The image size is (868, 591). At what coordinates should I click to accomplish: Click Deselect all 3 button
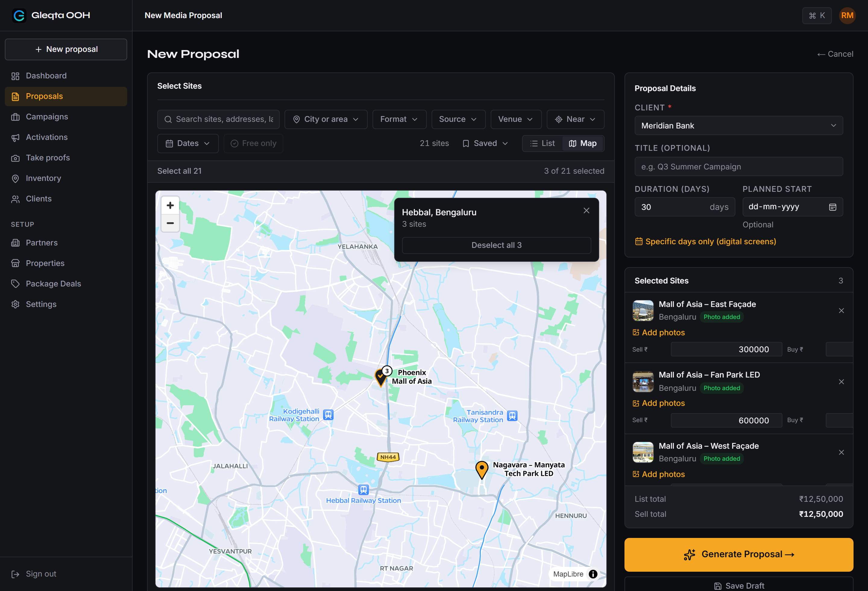pos(496,245)
